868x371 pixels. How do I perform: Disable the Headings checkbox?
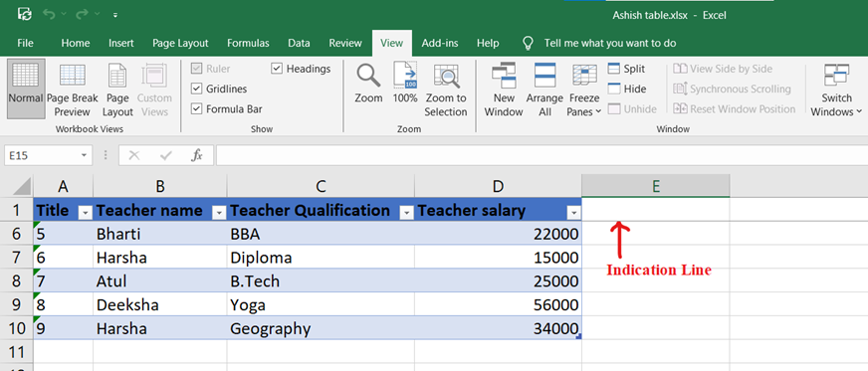click(277, 69)
